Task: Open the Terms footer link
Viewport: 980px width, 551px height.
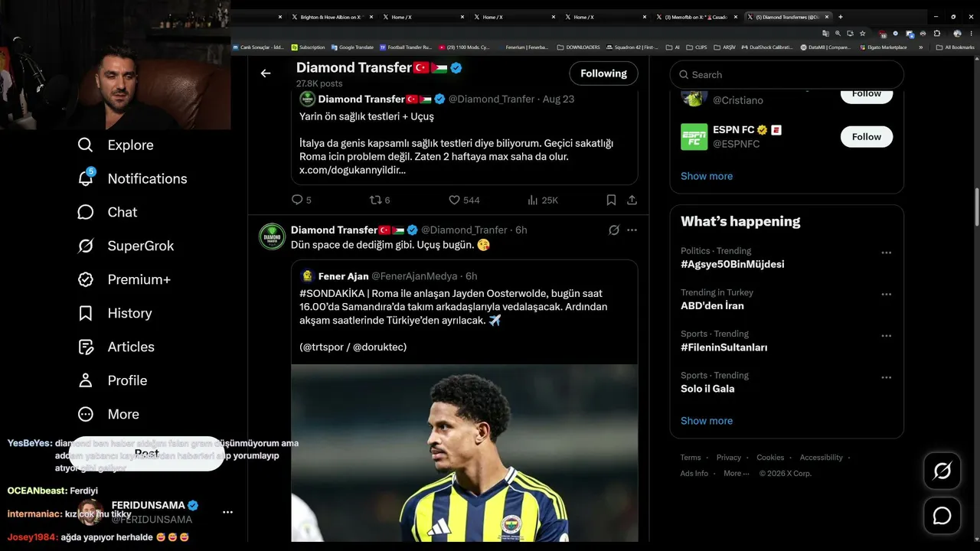Action: (x=691, y=458)
